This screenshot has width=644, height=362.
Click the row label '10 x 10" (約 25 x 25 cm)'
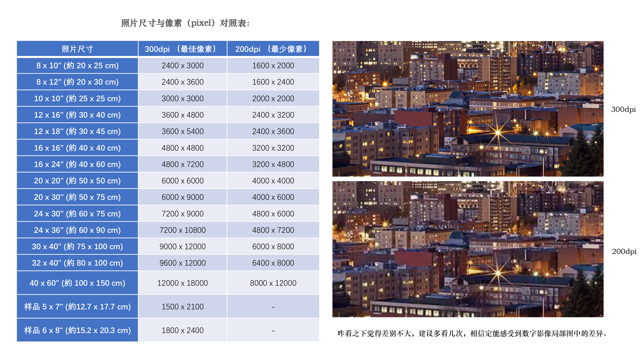[x=77, y=98]
